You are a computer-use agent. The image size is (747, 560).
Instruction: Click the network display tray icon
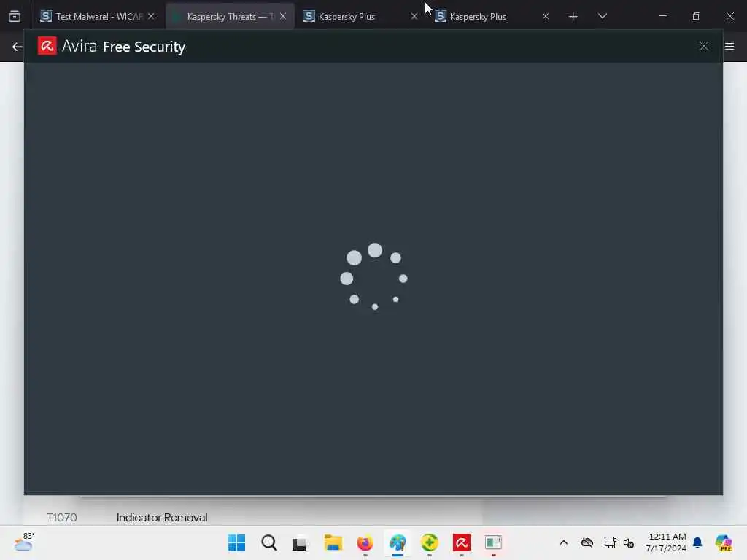coord(610,542)
